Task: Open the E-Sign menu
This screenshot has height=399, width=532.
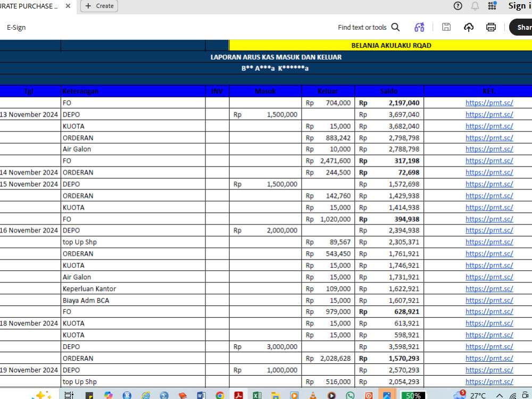Action: (x=16, y=28)
